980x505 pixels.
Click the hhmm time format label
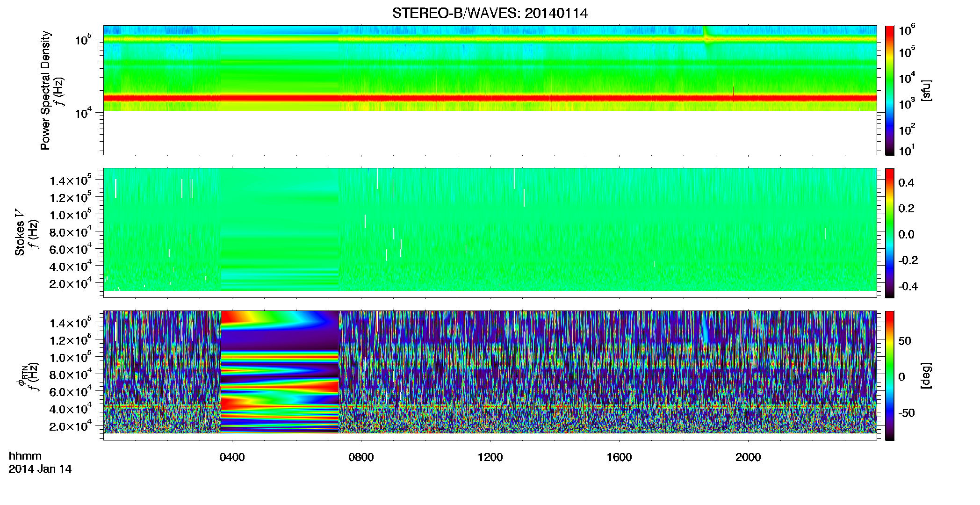(x=25, y=456)
